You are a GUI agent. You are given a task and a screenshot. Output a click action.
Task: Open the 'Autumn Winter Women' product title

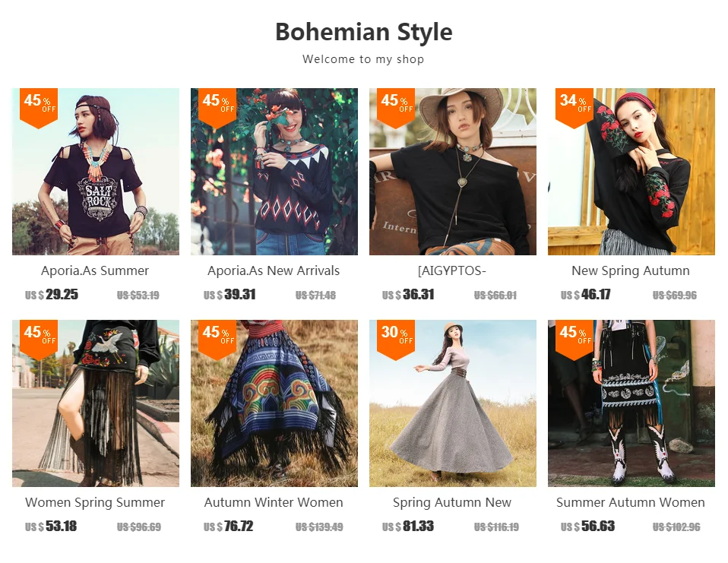click(274, 502)
